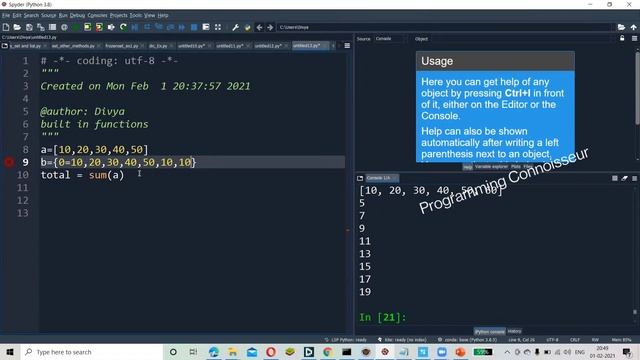Click the parent directory up-arrow icon
This screenshot has height=360, width=640.
click(633, 27)
